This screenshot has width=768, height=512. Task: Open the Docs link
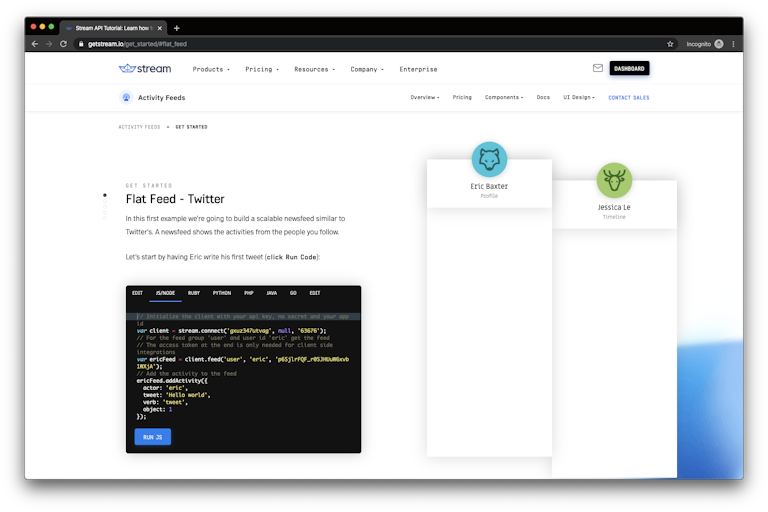pos(543,98)
